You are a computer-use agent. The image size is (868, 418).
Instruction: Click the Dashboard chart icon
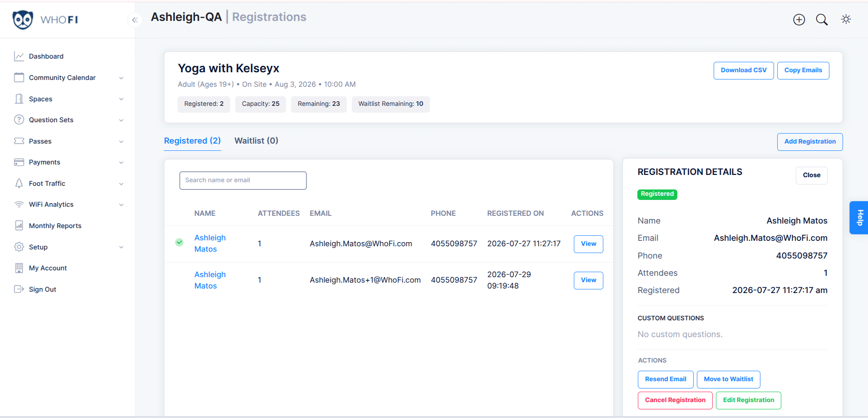point(19,56)
